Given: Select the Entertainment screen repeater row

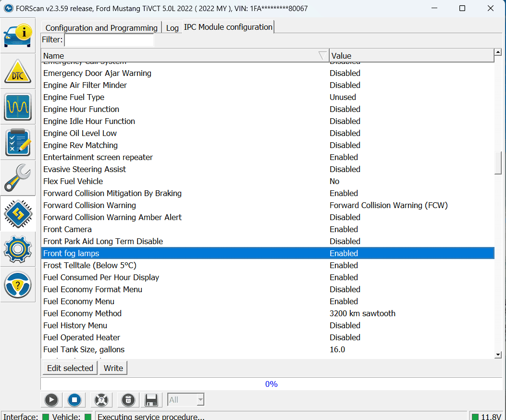Looking at the screenshot, I should coord(268,157).
